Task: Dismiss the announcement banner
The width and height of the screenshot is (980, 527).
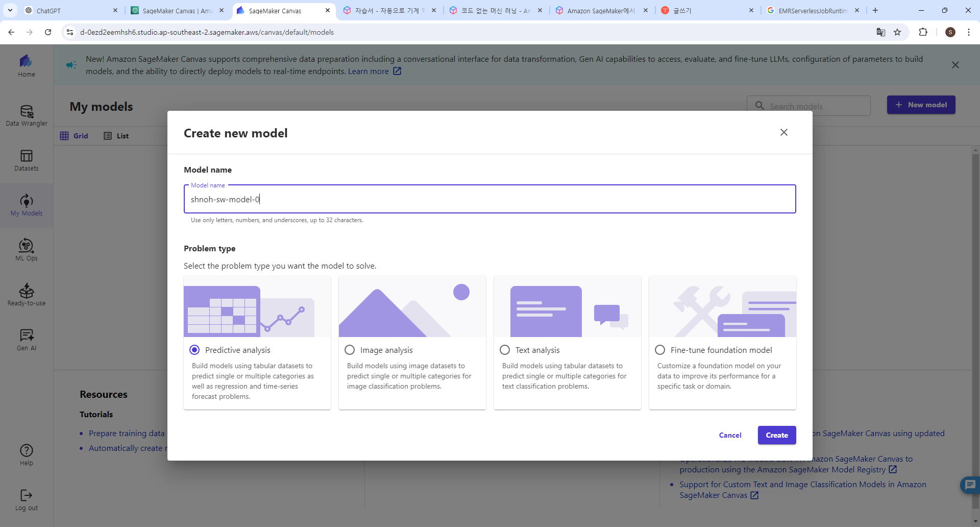Action: click(955, 65)
